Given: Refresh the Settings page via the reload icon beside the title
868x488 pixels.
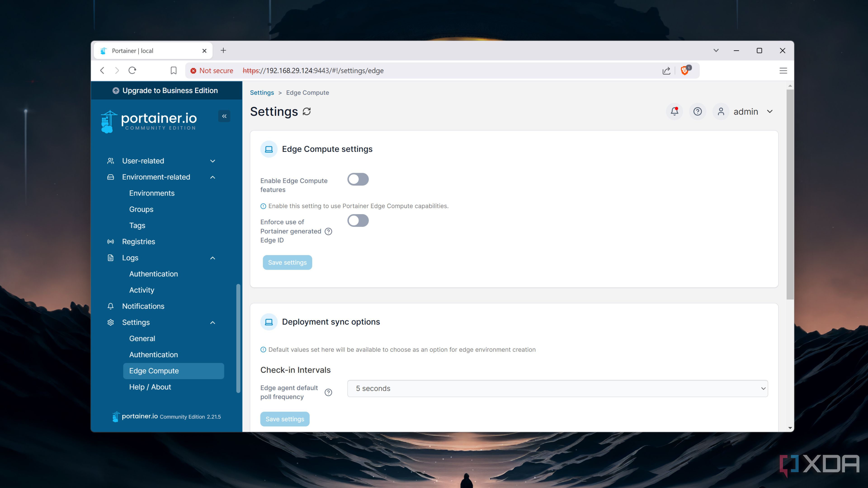Looking at the screenshot, I should (307, 111).
